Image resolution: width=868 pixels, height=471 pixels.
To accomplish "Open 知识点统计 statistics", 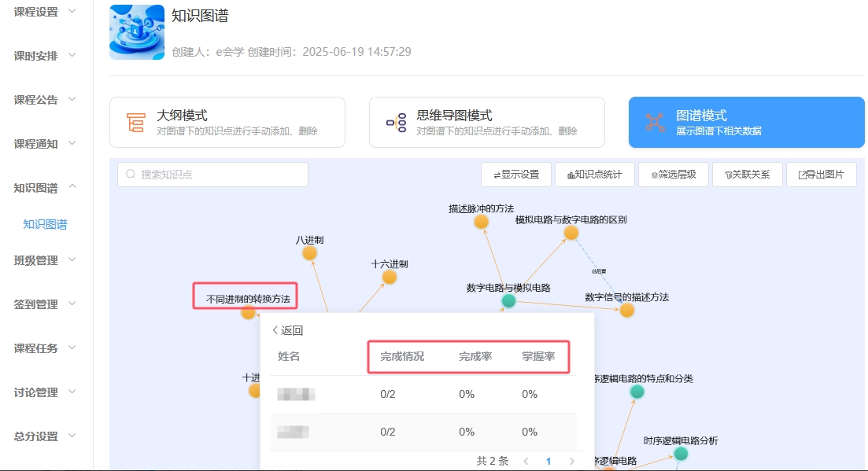I will click(593, 175).
